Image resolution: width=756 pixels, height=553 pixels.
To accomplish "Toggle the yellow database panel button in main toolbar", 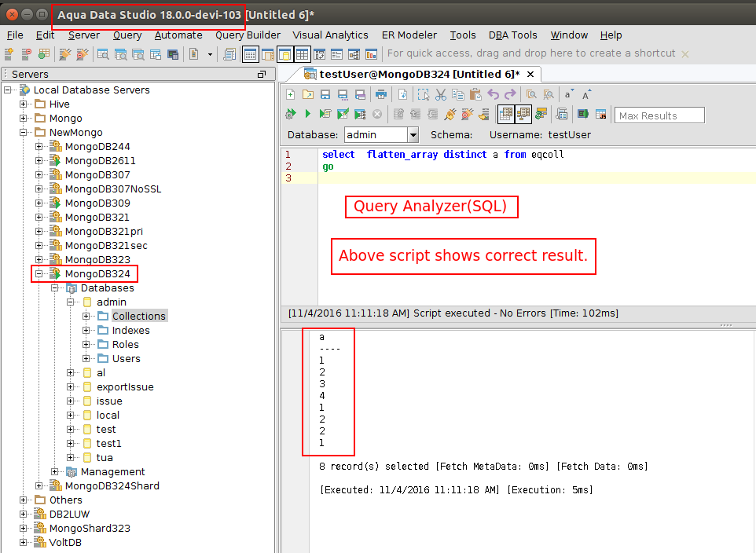I will point(285,54).
